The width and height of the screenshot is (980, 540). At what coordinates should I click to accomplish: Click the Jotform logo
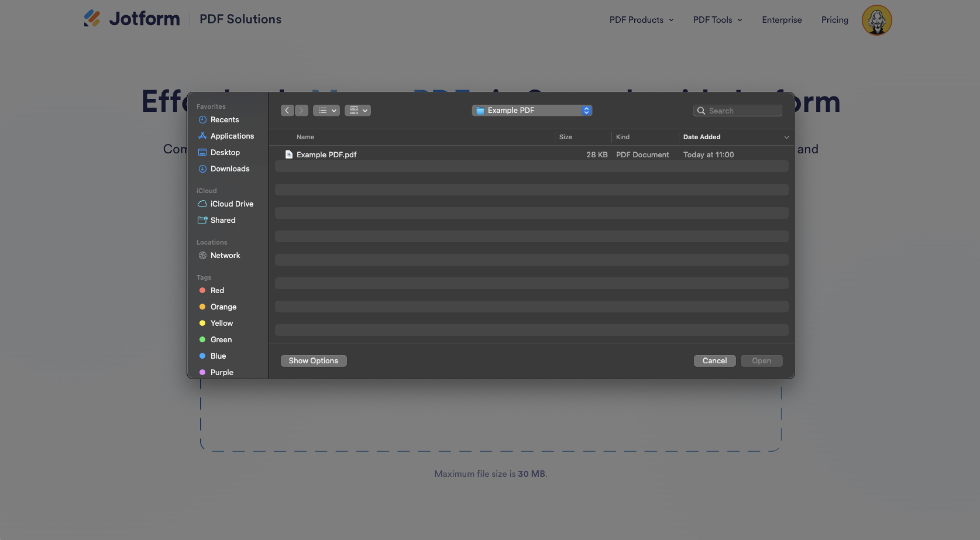(x=132, y=18)
